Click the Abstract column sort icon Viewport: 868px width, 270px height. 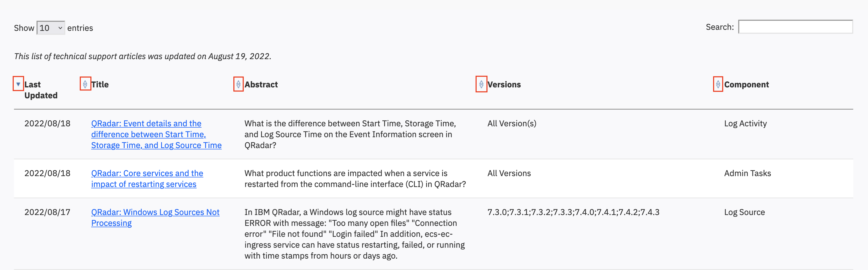[x=238, y=84]
